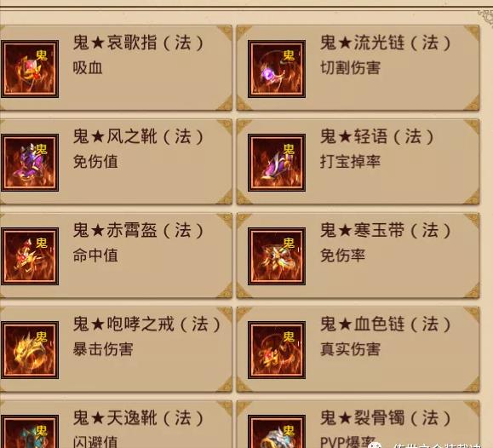
Task: Click the 暴击伤害 attribute text
Action: click(x=103, y=349)
